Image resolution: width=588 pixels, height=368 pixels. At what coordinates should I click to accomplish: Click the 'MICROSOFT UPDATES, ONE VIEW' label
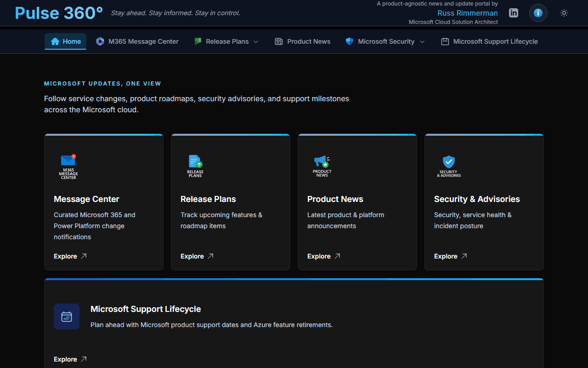102,84
